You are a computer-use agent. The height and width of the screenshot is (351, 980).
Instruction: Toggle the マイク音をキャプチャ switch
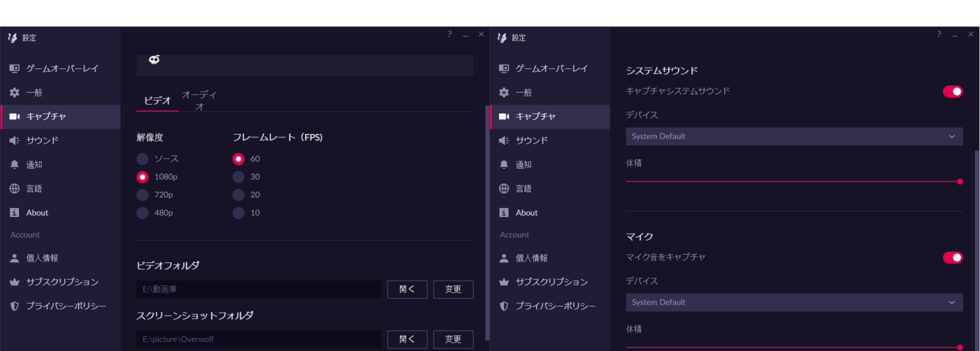coord(953,257)
